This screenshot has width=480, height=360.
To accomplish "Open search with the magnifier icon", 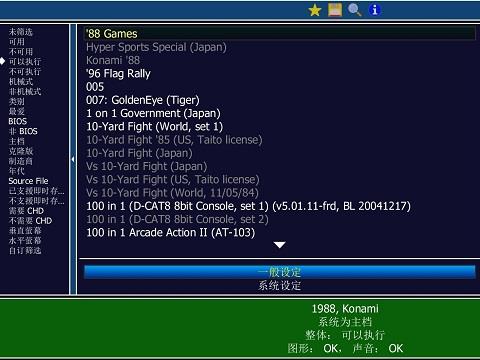I will [x=354, y=10].
